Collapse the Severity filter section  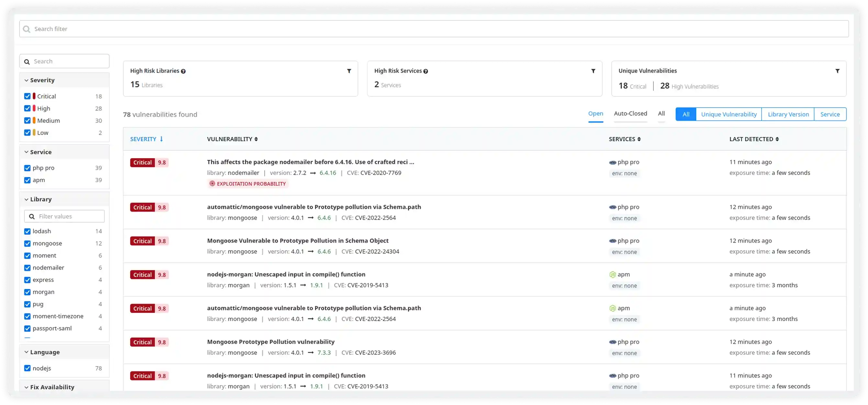coord(26,80)
